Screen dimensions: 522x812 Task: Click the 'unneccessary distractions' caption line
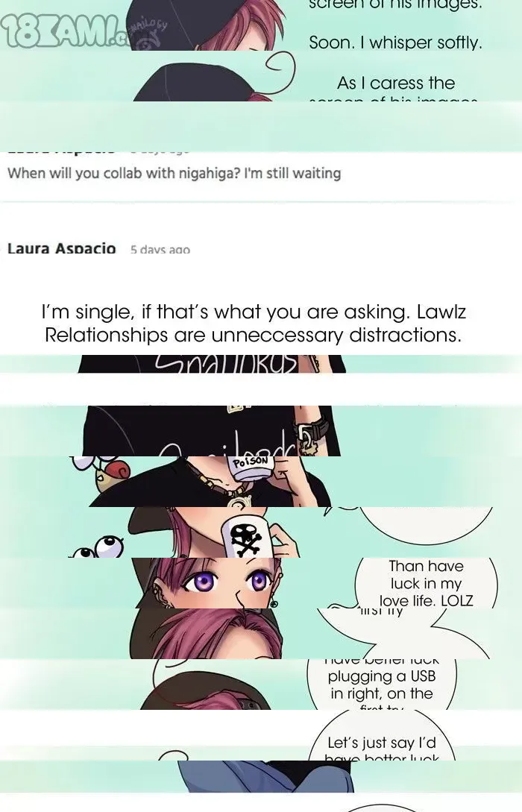(253, 335)
